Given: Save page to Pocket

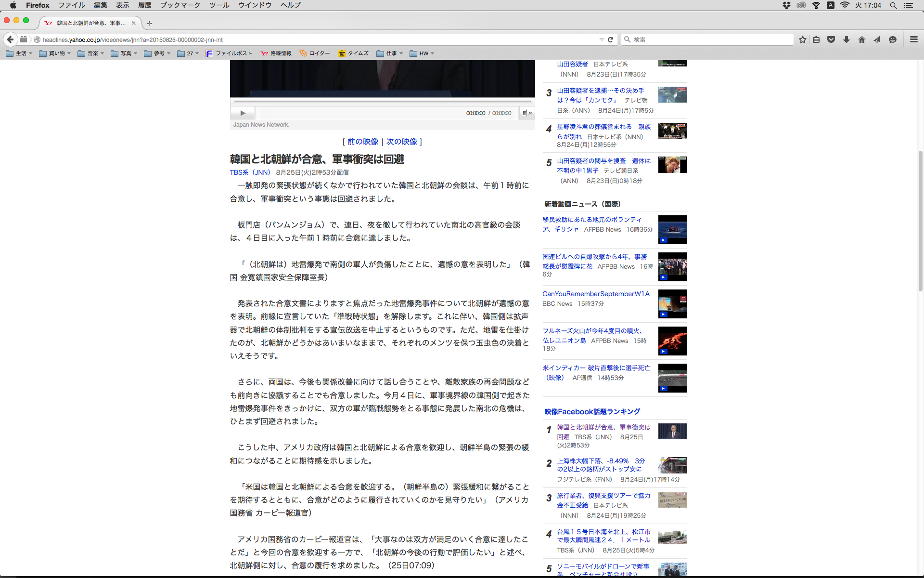Looking at the screenshot, I should [x=831, y=39].
